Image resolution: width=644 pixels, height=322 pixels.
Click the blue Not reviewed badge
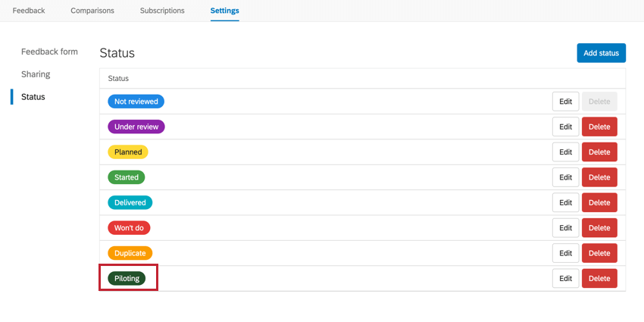pos(136,102)
